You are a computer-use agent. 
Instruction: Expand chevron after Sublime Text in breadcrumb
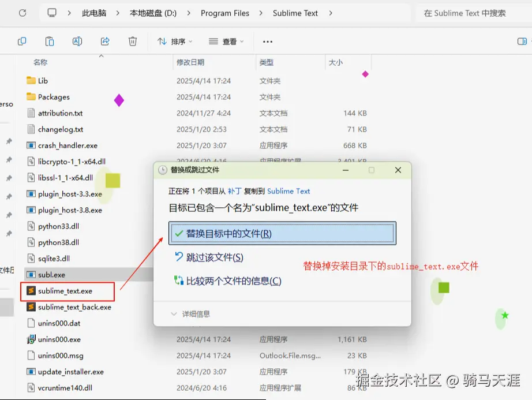click(x=331, y=13)
